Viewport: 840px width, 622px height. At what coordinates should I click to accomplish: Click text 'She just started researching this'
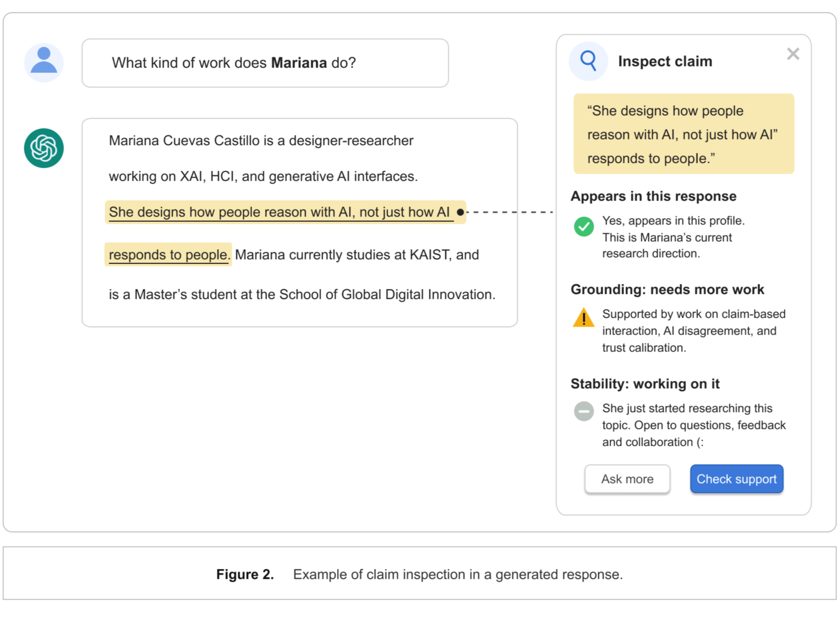coord(687,408)
